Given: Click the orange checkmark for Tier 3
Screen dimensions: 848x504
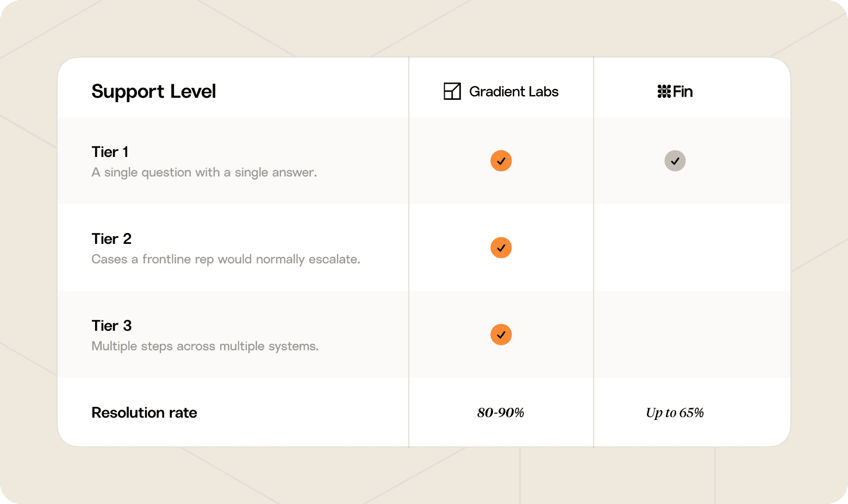Looking at the screenshot, I should pos(501,335).
